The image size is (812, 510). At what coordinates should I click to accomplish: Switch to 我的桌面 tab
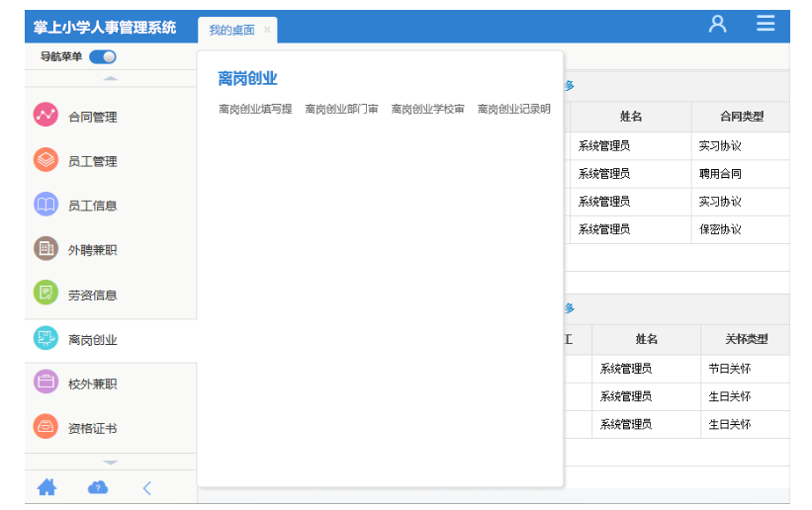[x=231, y=30]
